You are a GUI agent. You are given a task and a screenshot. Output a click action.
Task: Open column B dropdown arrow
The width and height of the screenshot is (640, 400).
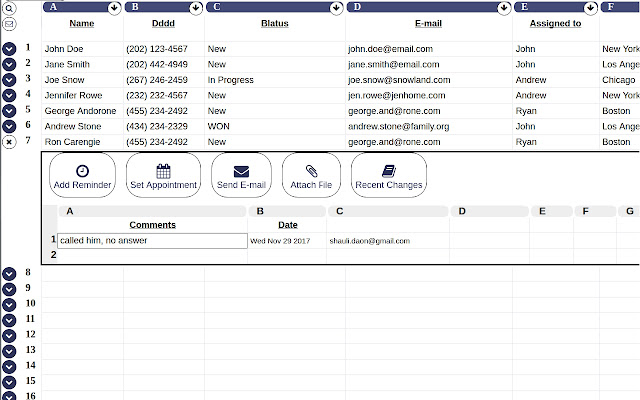(x=195, y=8)
